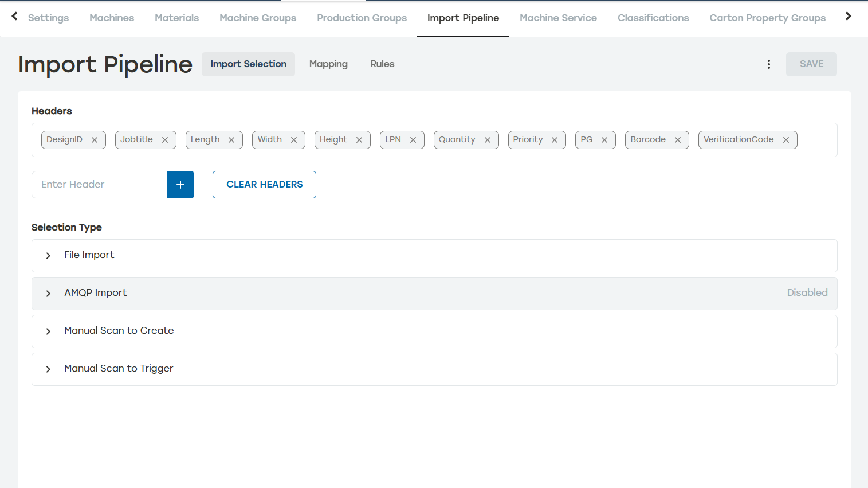
Task: Remove the Jobtitle header chip
Action: (165, 140)
